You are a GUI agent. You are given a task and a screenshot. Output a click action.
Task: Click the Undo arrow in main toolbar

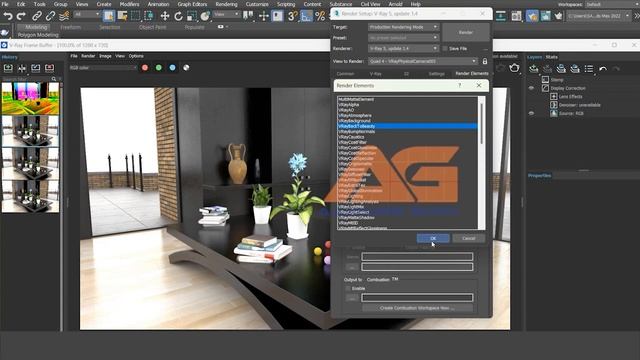tap(8, 16)
